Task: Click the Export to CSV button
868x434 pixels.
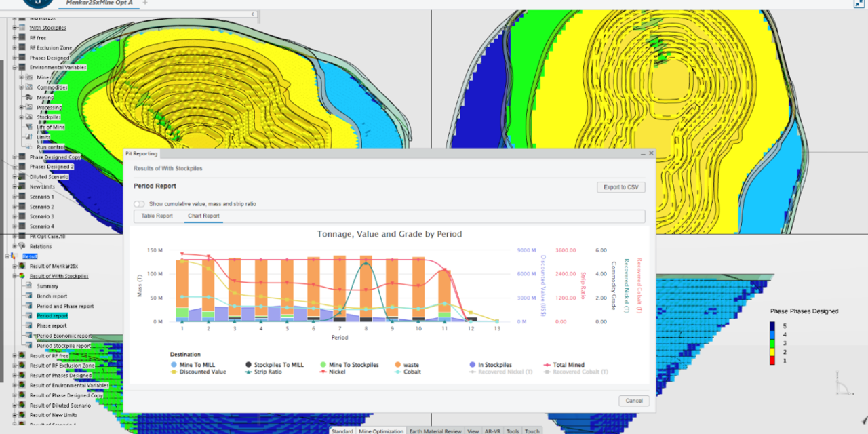Action: (x=620, y=187)
